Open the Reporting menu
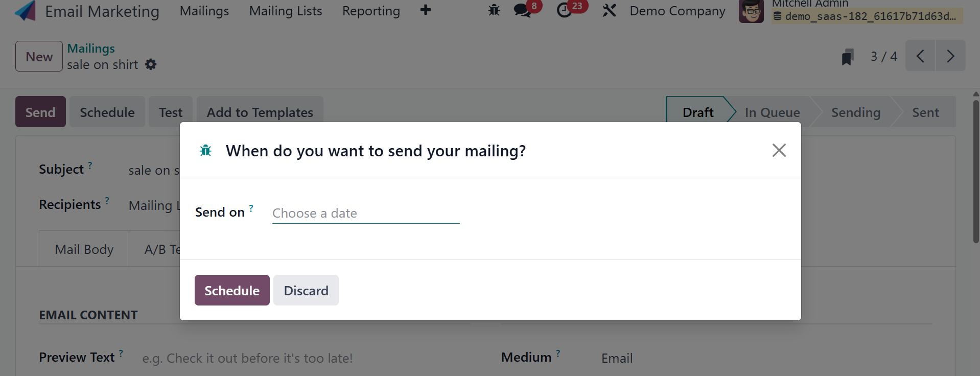This screenshot has height=376, width=980. coord(371,11)
